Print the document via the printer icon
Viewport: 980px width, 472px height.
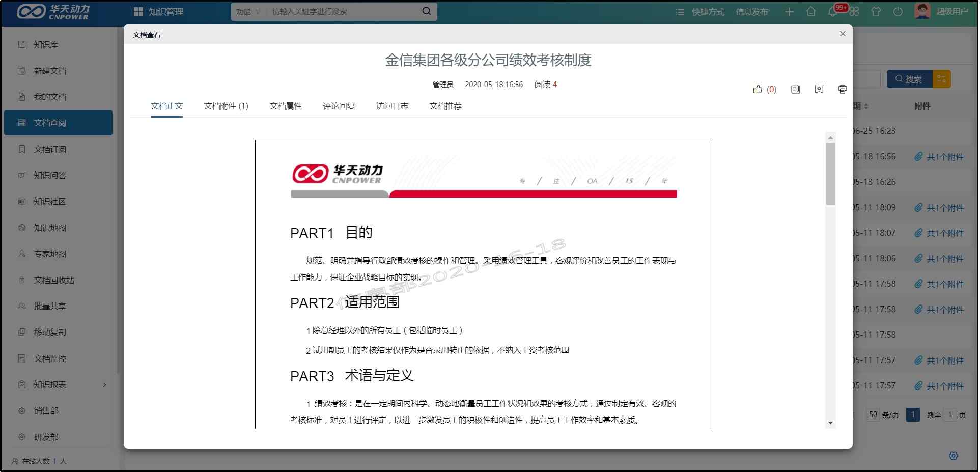tap(842, 89)
